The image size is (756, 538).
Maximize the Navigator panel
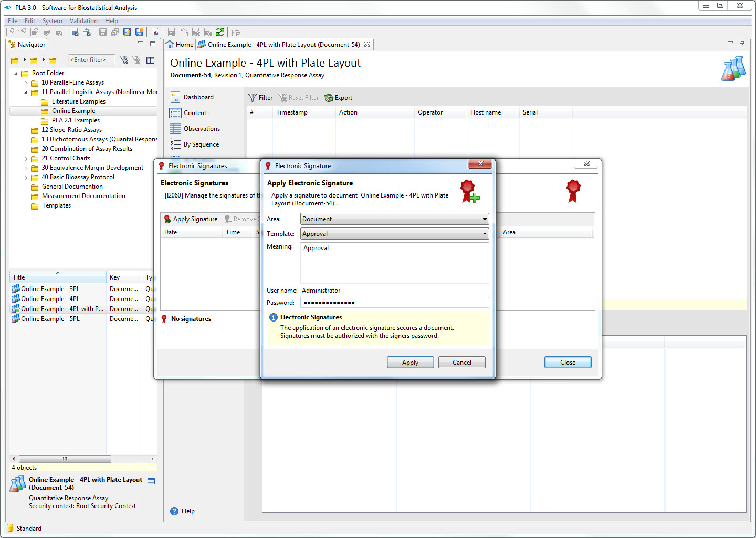[153, 44]
